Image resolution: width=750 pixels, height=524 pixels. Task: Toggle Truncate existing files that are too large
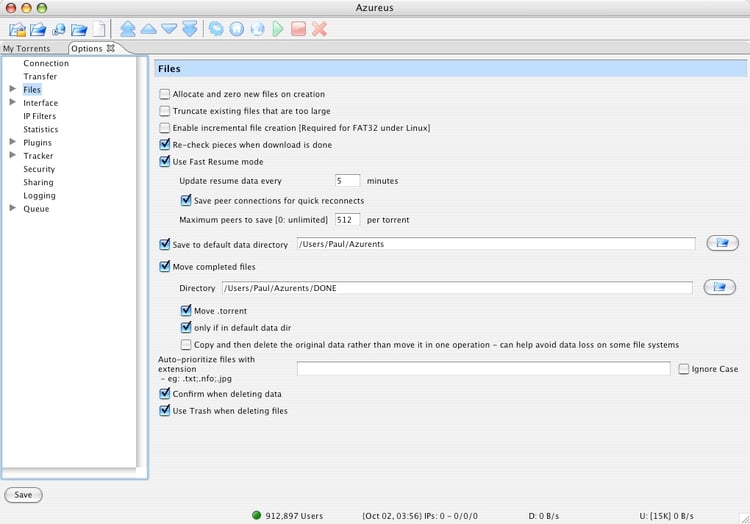point(165,111)
